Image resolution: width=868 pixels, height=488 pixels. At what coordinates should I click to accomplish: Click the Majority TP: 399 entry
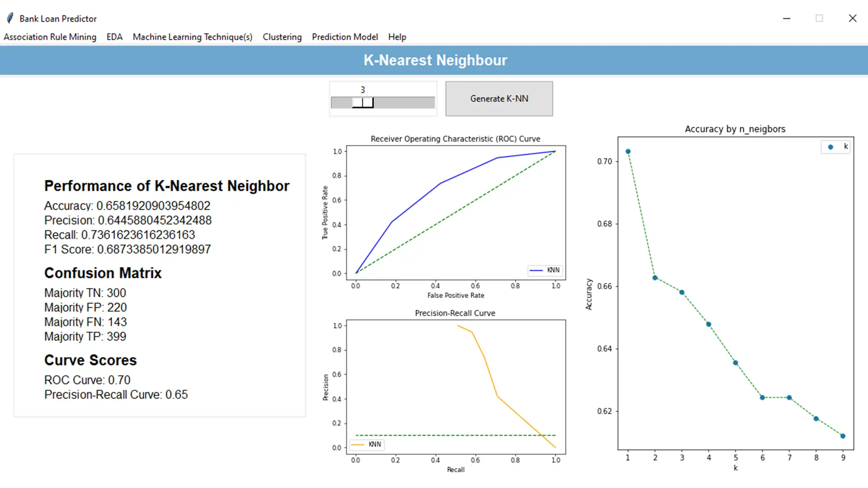click(x=85, y=336)
